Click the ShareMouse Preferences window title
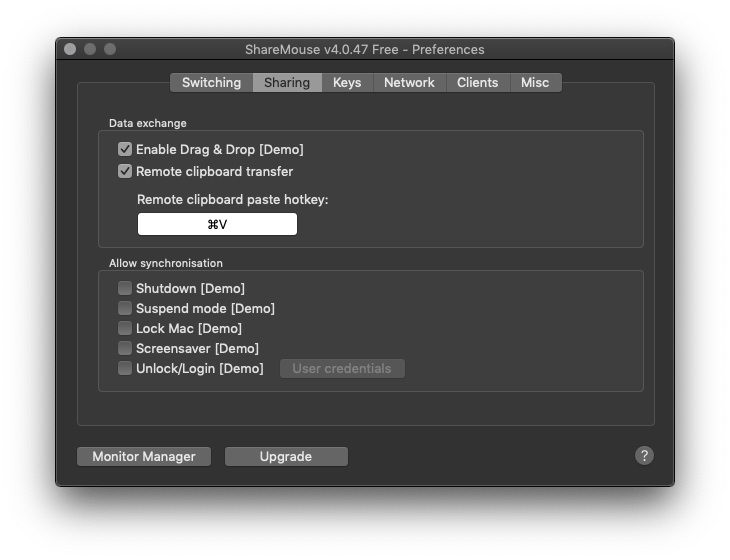Image resolution: width=730 pixels, height=560 pixels. click(365, 49)
